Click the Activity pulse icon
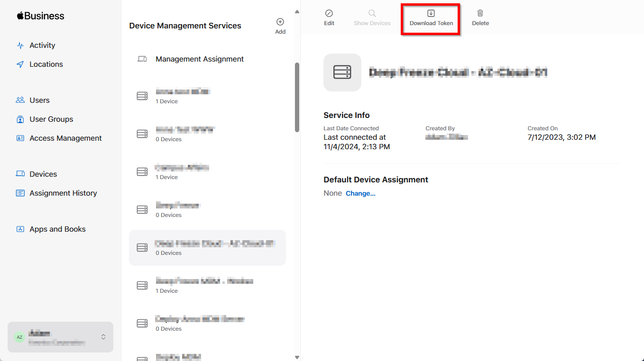This screenshot has height=361, width=644. (x=20, y=45)
